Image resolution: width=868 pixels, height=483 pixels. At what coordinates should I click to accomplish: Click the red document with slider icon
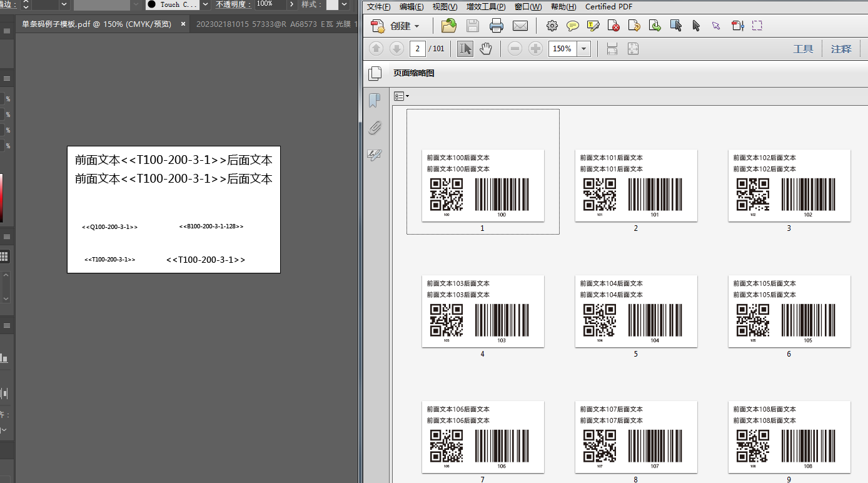[x=737, y=26]
